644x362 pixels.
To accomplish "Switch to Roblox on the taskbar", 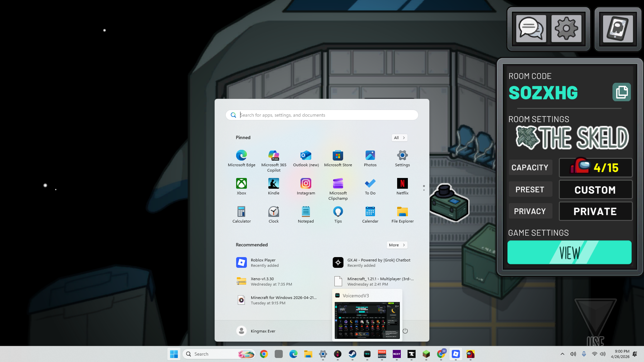I will pos(456,354).
